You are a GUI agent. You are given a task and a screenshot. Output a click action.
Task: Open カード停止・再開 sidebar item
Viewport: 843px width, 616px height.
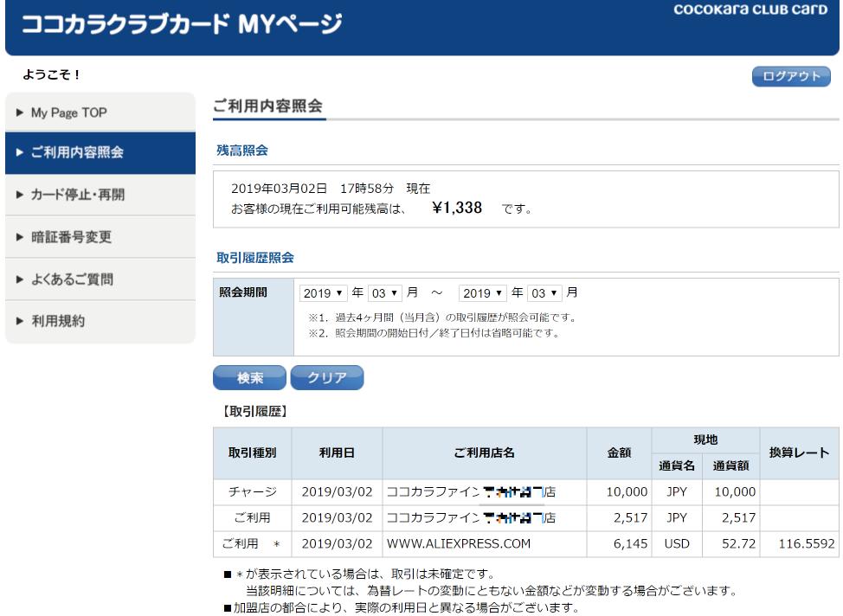pyautogui.click(x=100, y=195)
